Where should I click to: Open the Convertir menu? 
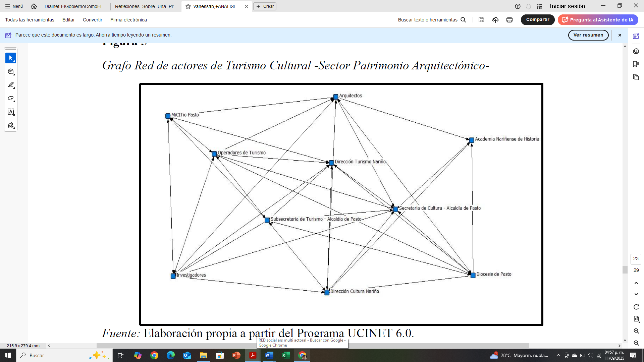coord(92,20)
